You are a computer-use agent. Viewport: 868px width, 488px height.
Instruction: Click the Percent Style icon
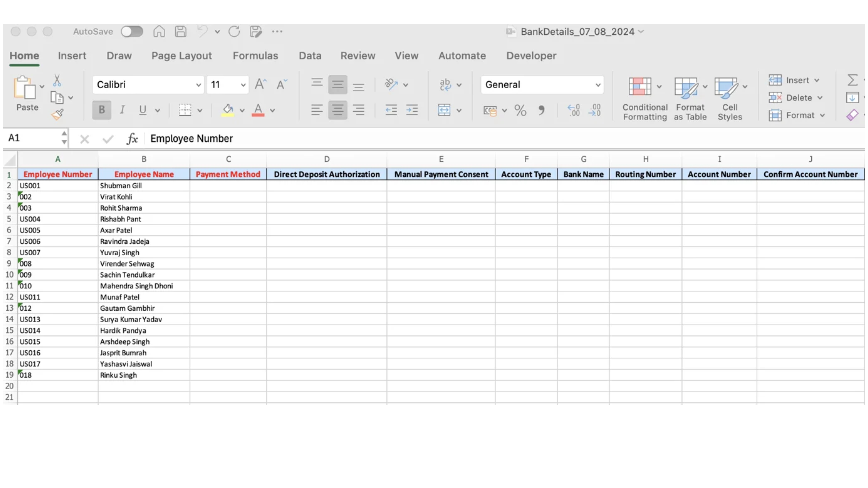(520, 110)
